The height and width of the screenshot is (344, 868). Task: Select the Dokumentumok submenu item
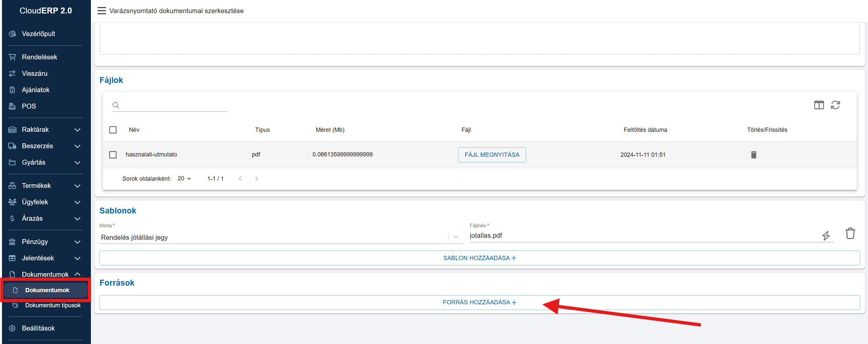[x=46, y=290]
